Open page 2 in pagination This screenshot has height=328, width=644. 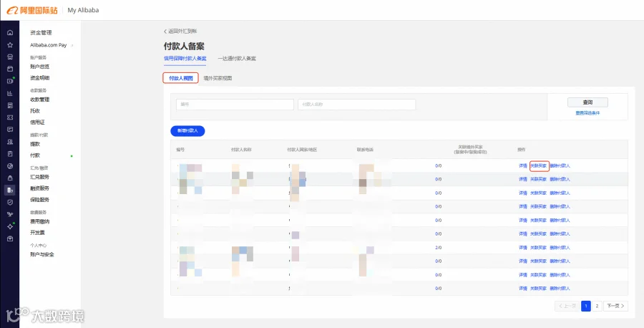pos(597,306)
